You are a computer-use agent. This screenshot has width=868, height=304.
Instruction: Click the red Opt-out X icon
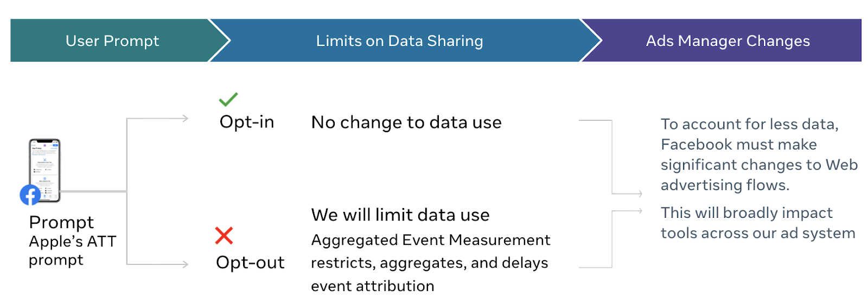224,236
